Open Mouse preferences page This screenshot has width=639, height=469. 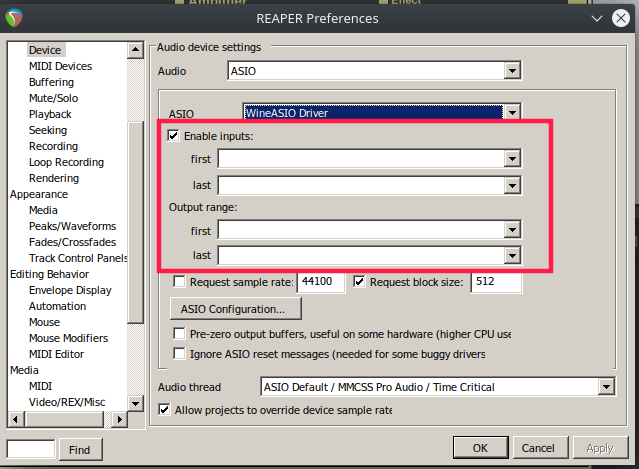[x=44, y=322]
